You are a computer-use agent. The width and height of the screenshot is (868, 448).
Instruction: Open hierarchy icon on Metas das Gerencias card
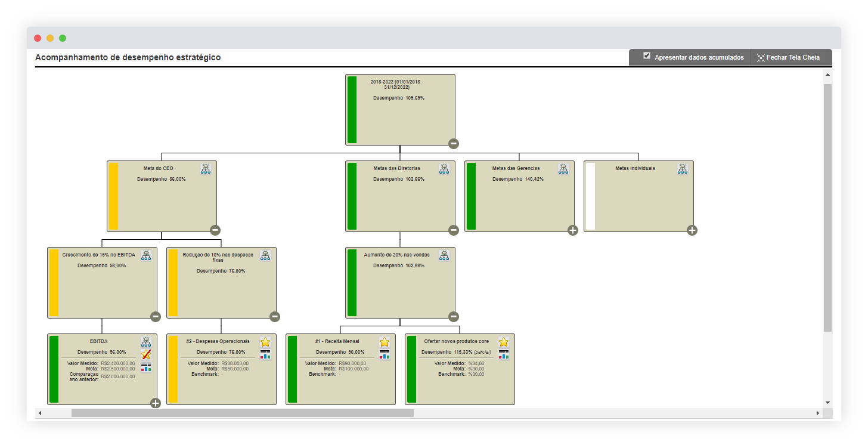pos(563,169)
